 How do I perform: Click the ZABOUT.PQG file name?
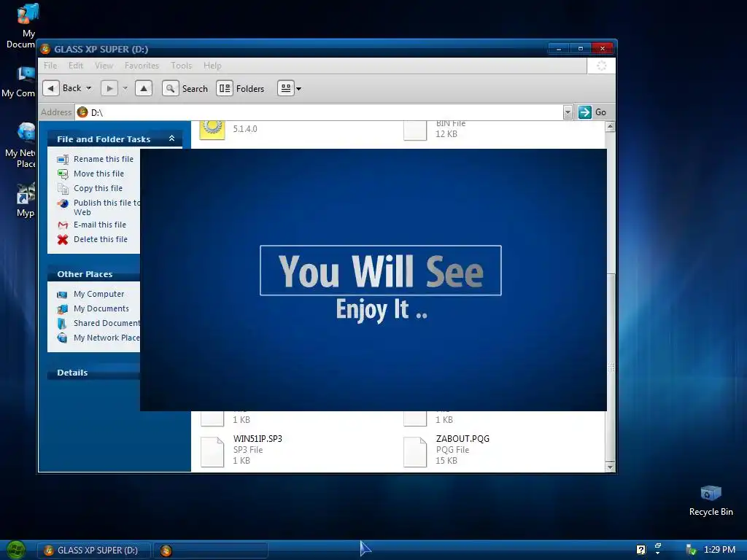[x=462, y=438]
